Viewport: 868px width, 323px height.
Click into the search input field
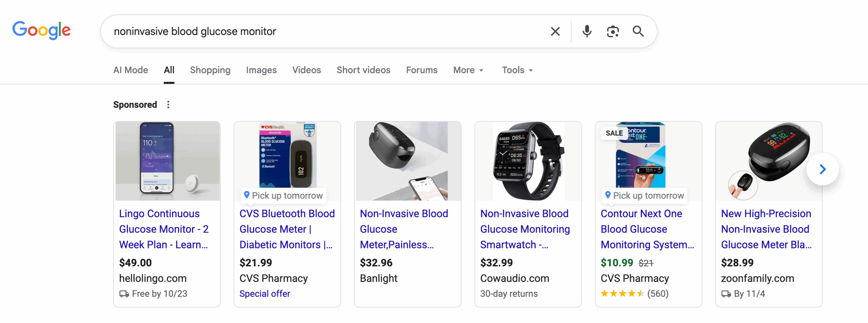(x=322, y=32)
